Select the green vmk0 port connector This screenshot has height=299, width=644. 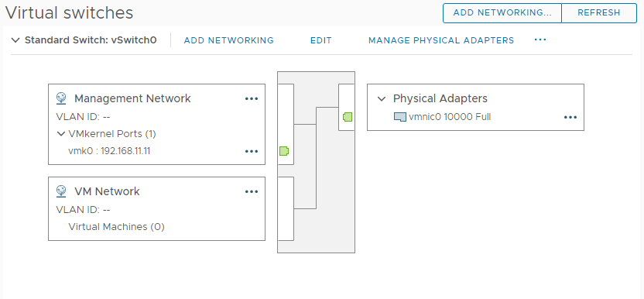pyautogui.click(x=284, y=151)
